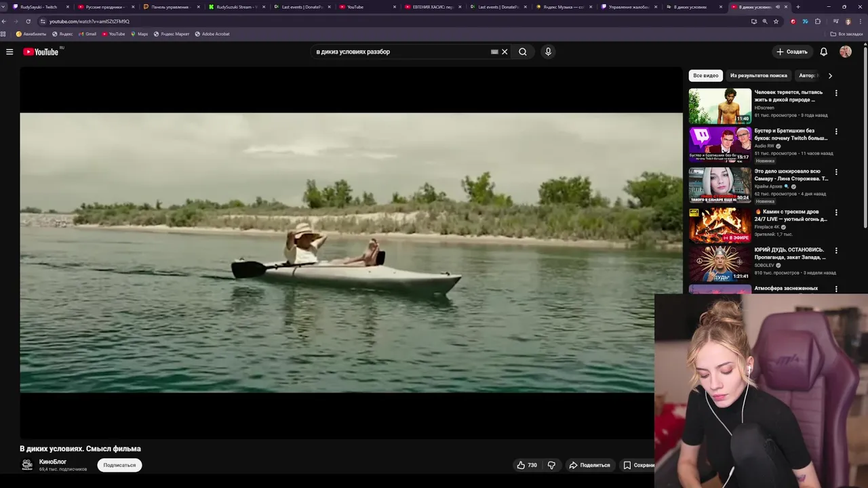Viewport: 868px width, 488px height.
Task: Go back in browser history
Action: 5,21
